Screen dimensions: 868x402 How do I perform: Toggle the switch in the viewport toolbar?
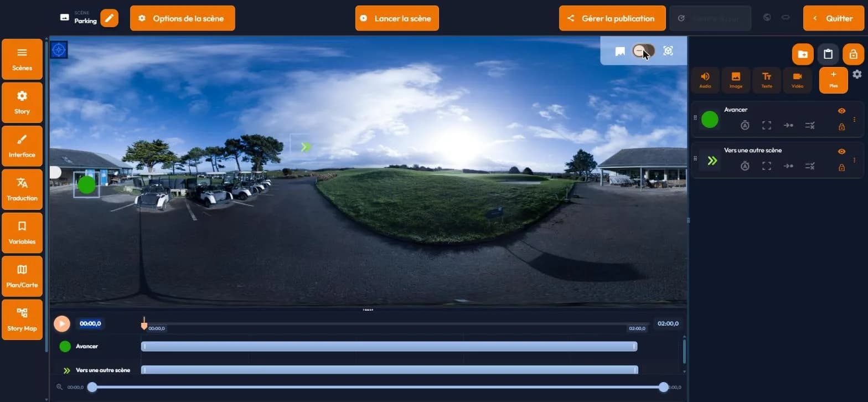(643, 51)
